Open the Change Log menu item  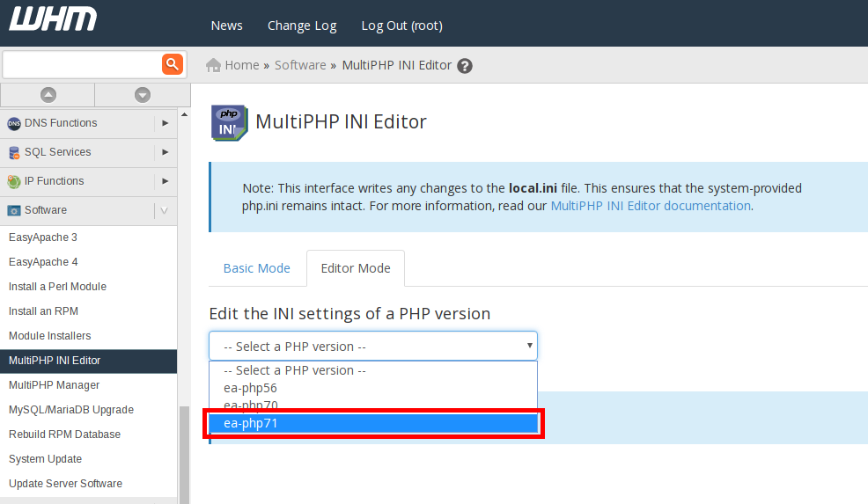(302, 26)
